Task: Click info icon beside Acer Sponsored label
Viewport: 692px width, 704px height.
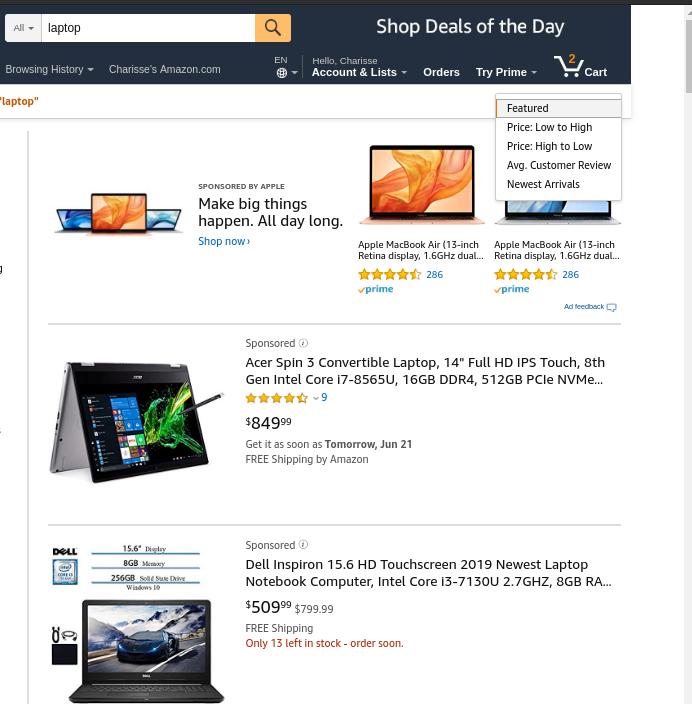Action: (x=304, y=343)
